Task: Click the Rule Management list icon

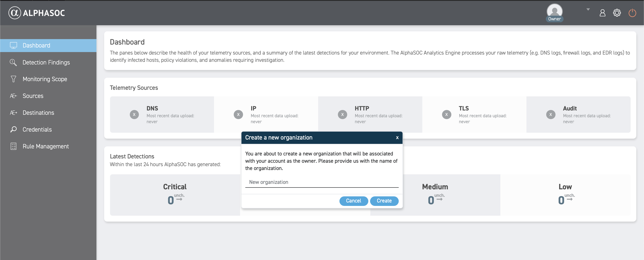Action: click(13, 146)
